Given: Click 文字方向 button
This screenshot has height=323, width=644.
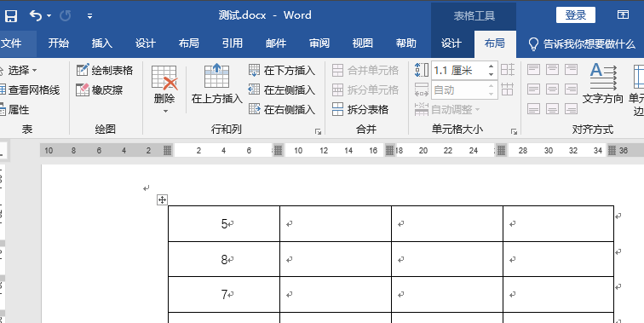Looking at the screenshot, I should (x=603, y=83).
